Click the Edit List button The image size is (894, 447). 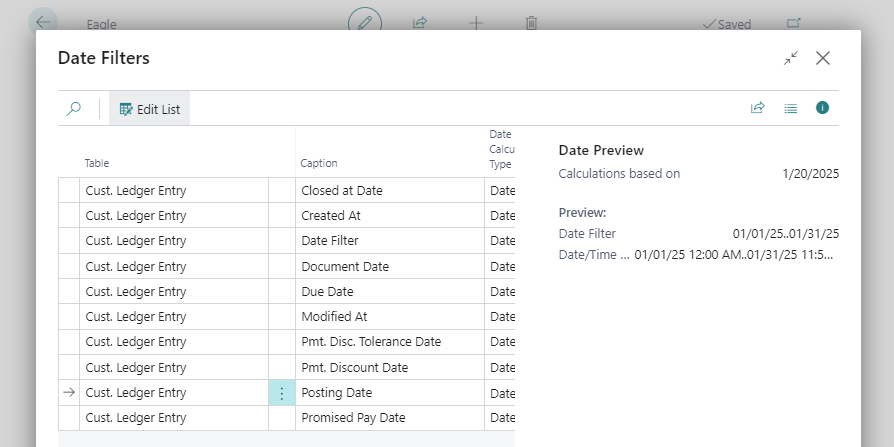149,109
